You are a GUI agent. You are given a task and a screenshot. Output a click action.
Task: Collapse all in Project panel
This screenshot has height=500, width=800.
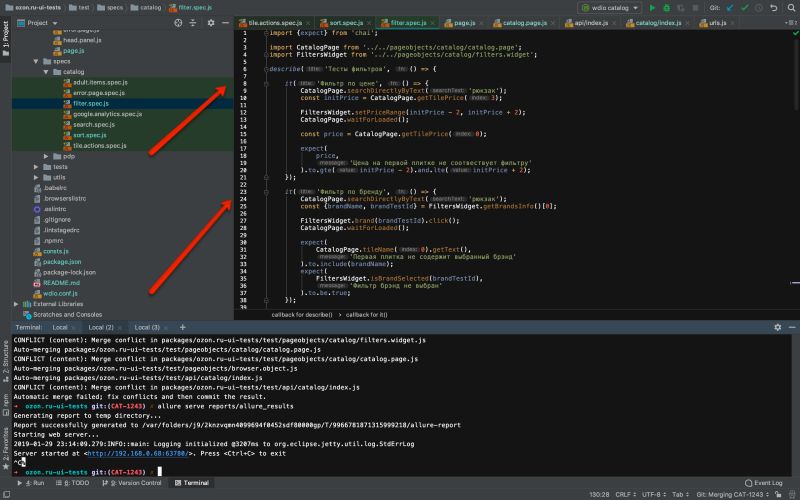tap(193, 23)
